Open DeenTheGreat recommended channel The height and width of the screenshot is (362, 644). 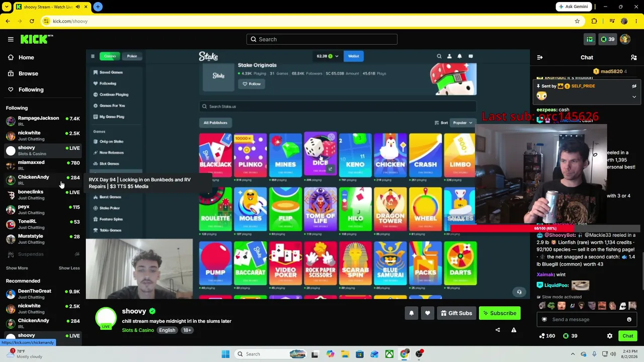pyautogui.click(x=43, y=294)
